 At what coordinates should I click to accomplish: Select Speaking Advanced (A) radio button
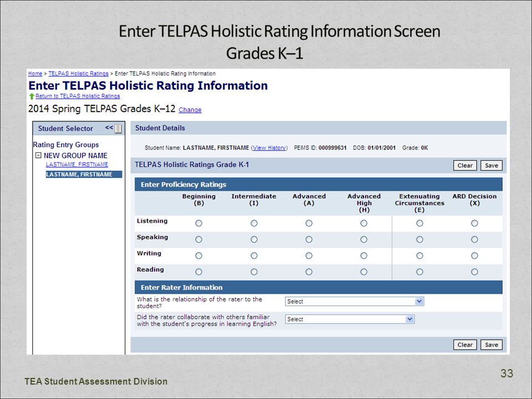pos(309,239)
